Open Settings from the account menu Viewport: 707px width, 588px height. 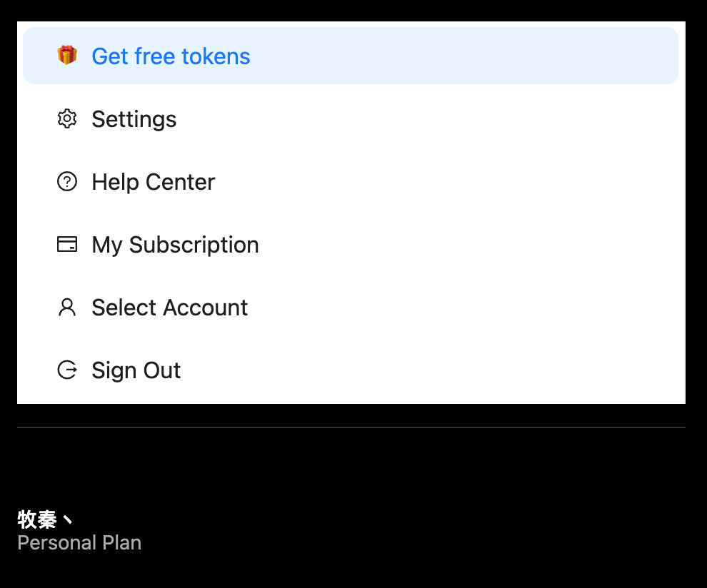[134, 119]
